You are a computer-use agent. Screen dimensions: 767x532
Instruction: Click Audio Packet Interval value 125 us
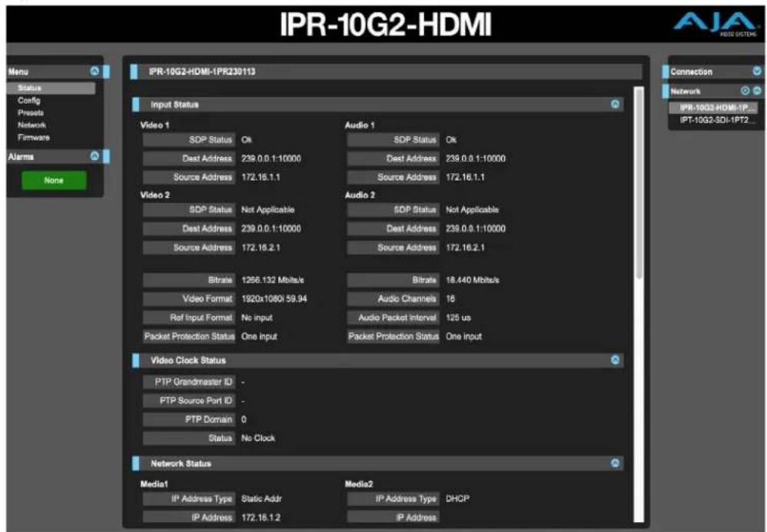458,318
